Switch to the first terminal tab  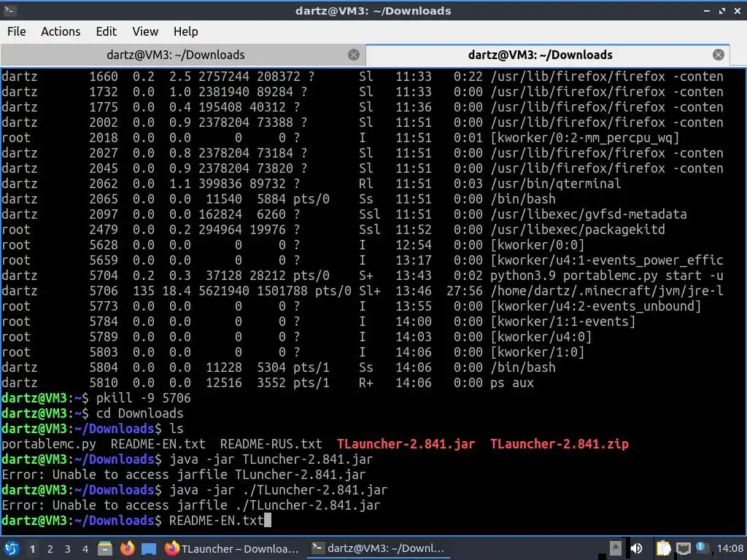click(175, 55)
